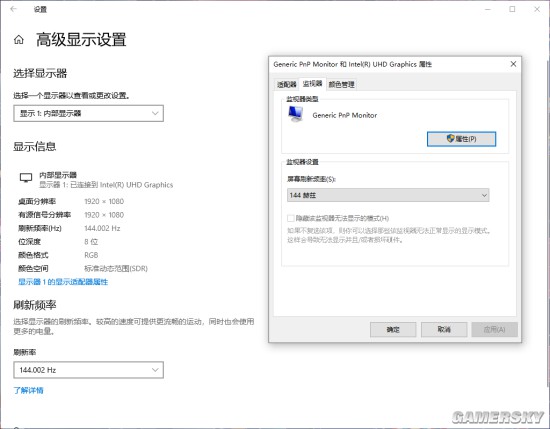The image size is (550, 429).
Task: Click the 桌面分辨率 1920 × 1080 value
Action: coord(104,201)
